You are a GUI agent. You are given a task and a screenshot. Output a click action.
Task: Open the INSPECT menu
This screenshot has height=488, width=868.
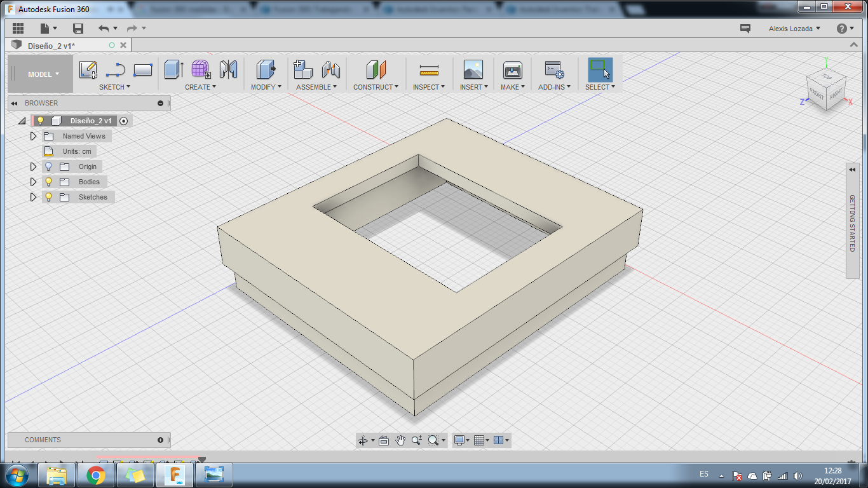[x=429, y=87]
